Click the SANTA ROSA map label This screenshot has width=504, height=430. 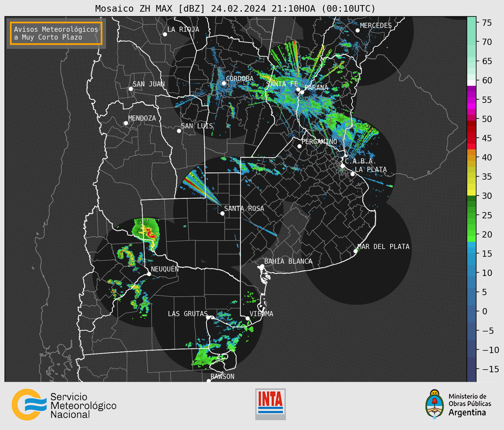[244, 208]
